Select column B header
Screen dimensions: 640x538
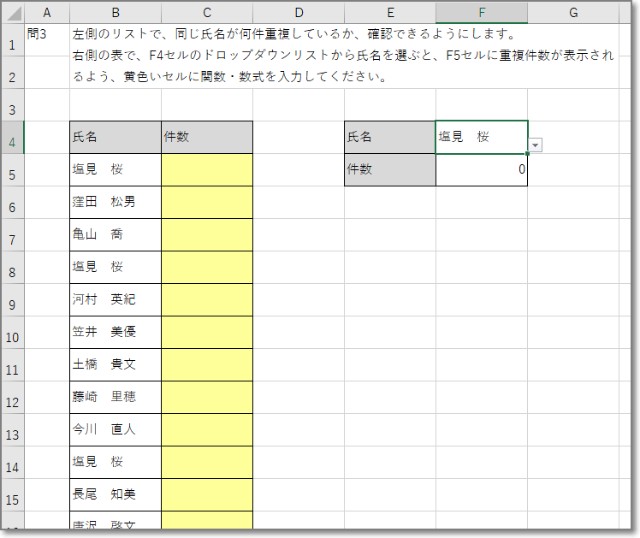pos(115,13)
